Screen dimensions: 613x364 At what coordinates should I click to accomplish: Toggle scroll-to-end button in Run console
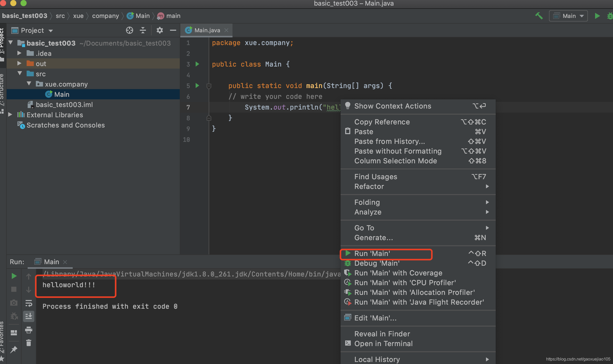click(x=29, y=316)
